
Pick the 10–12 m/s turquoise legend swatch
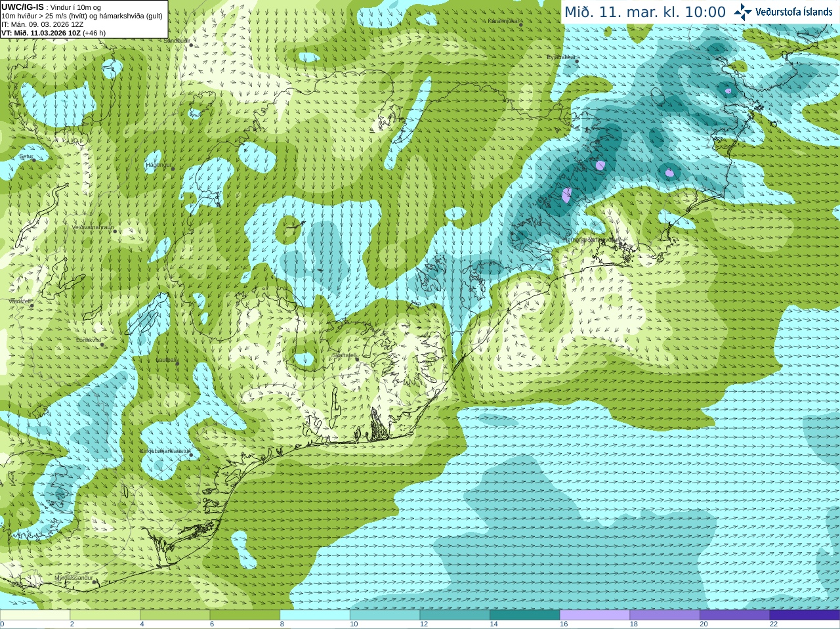pyautogui.click(x=385, y=615)
